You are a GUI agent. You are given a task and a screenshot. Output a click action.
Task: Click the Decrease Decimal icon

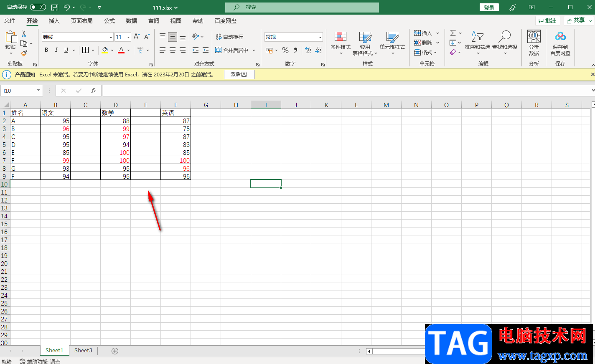click(x=318, y=50)
